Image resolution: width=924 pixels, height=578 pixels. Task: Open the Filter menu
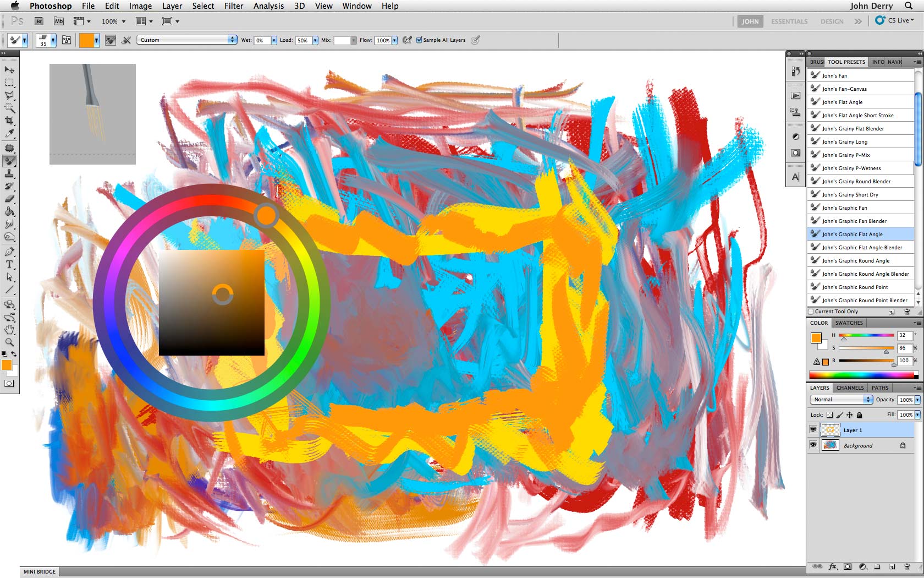tap(233, 6)
